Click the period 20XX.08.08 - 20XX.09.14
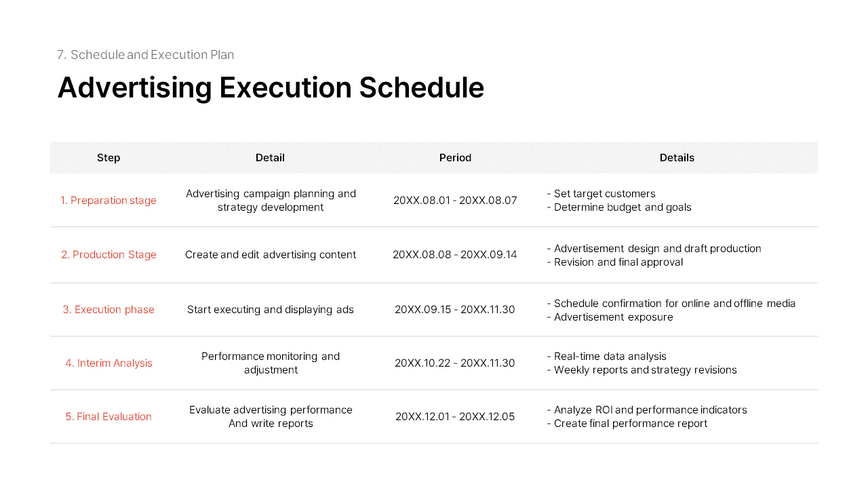 pos(455,255)
